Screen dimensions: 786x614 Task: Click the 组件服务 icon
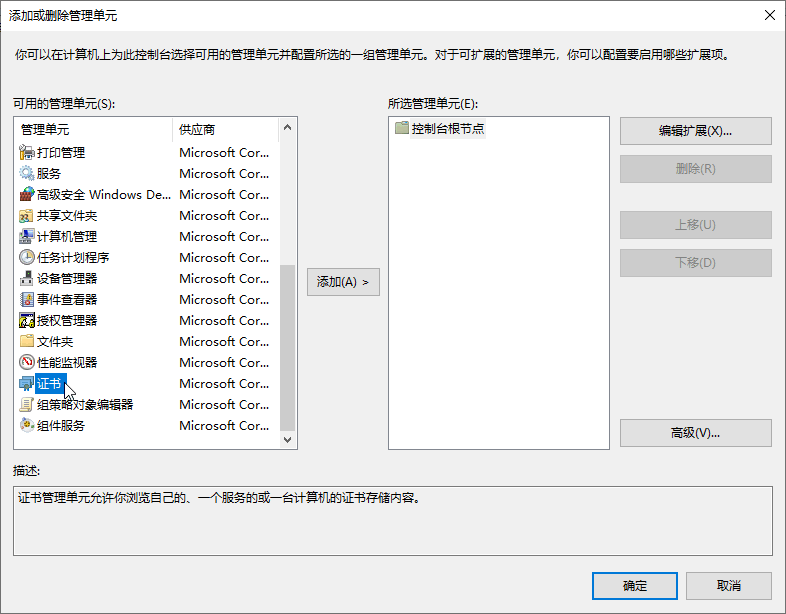click(x=27, y=425)
